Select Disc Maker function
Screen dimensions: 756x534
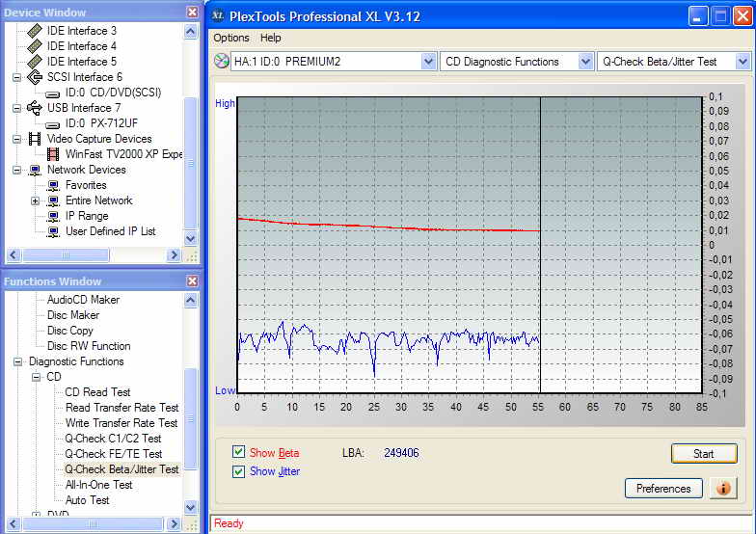coord(73,315)
